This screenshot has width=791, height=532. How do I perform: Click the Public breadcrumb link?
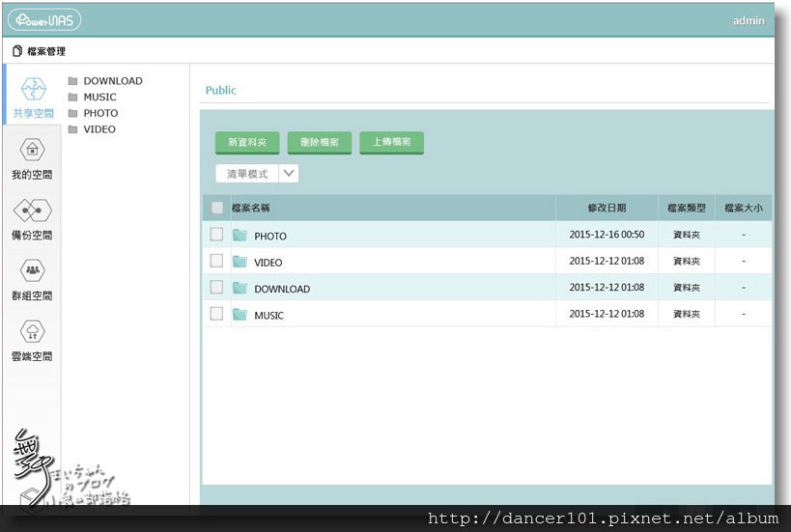[220, 90]
